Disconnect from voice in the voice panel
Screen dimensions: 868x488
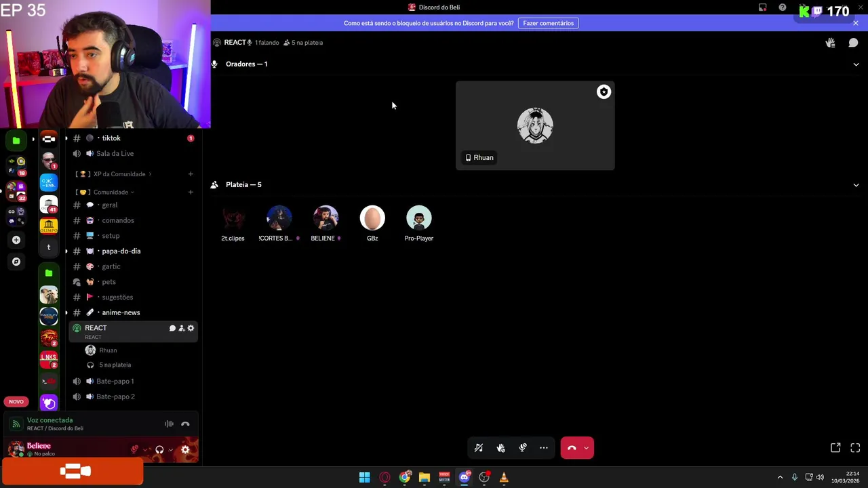185,424
